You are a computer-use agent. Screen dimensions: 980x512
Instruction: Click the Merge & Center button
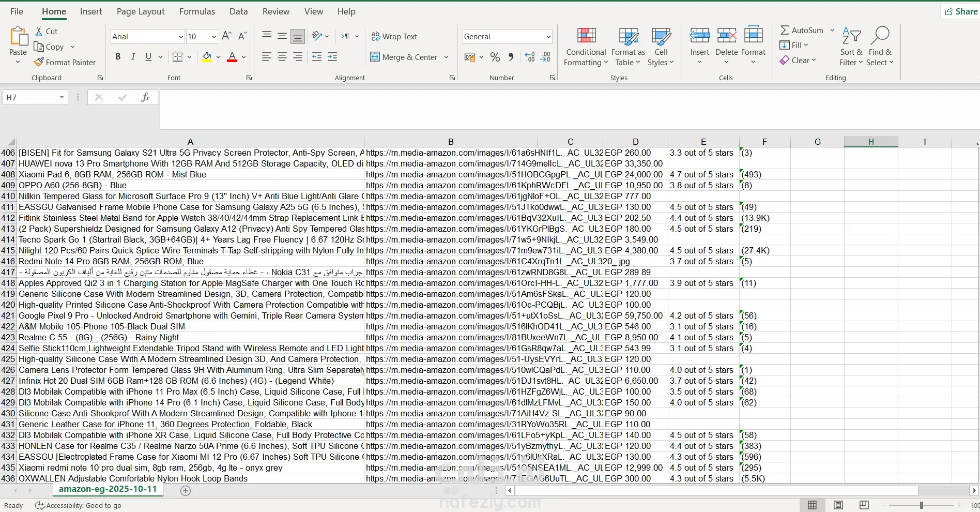click(404, 57)
